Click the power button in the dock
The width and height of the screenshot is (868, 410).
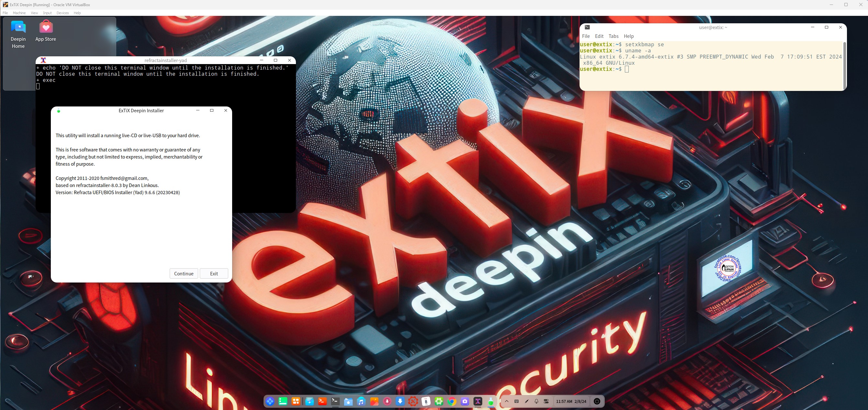pyautogui.click(x=597, y=401)
